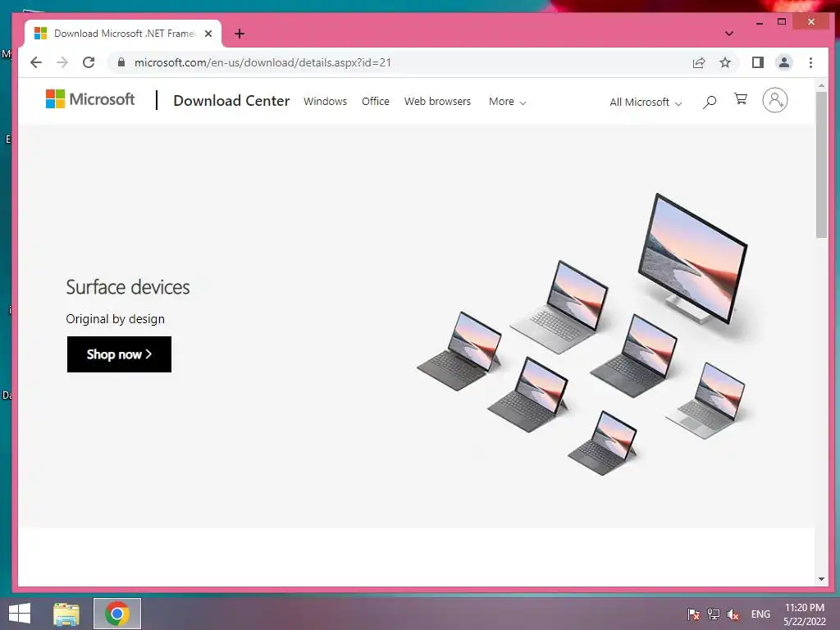Open the shopping cart icon
840x630 pixels.
(741, 99)
